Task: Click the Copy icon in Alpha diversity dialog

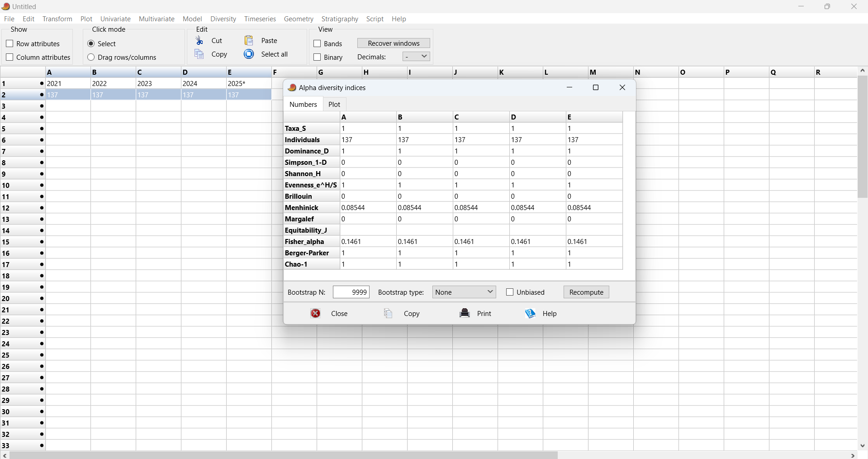Action: pos(389,313)
